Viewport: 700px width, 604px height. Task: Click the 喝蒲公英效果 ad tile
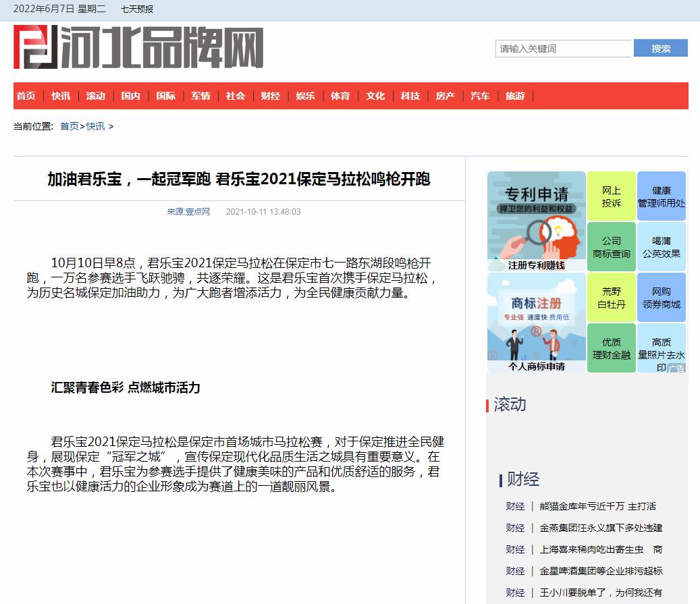(x=661, y=247)
